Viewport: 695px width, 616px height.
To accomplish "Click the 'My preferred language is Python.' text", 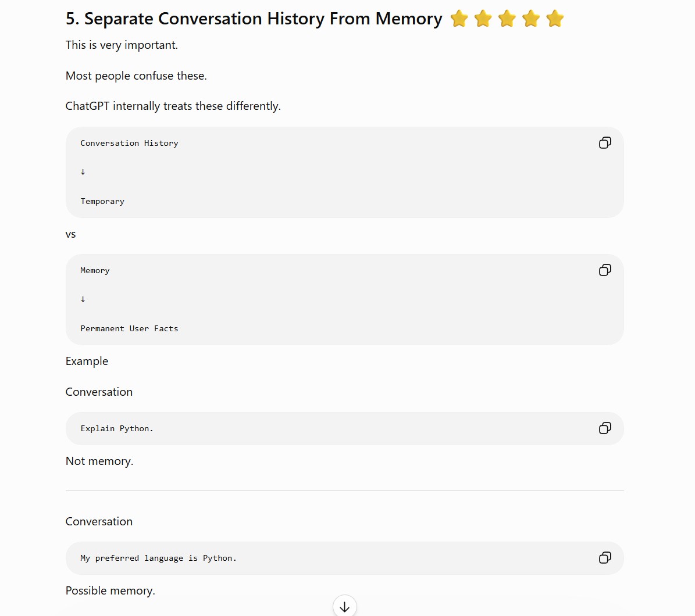I will [158, 558].
